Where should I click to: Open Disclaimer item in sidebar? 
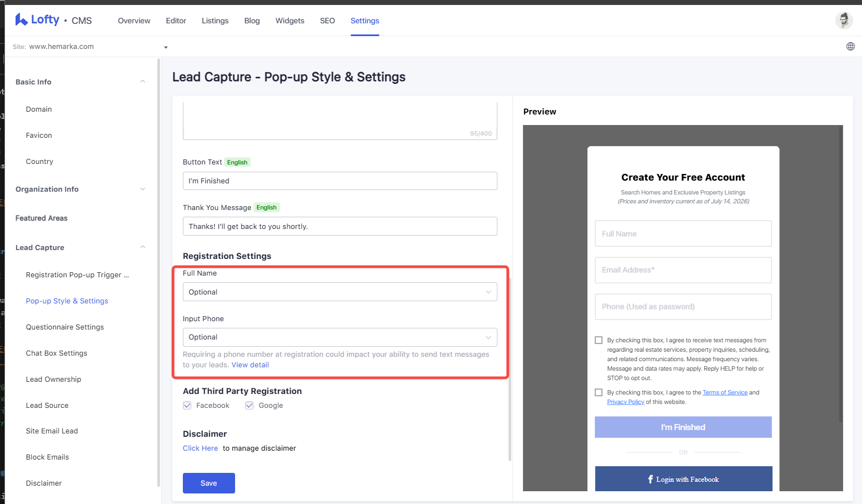[x=43, y=483]
